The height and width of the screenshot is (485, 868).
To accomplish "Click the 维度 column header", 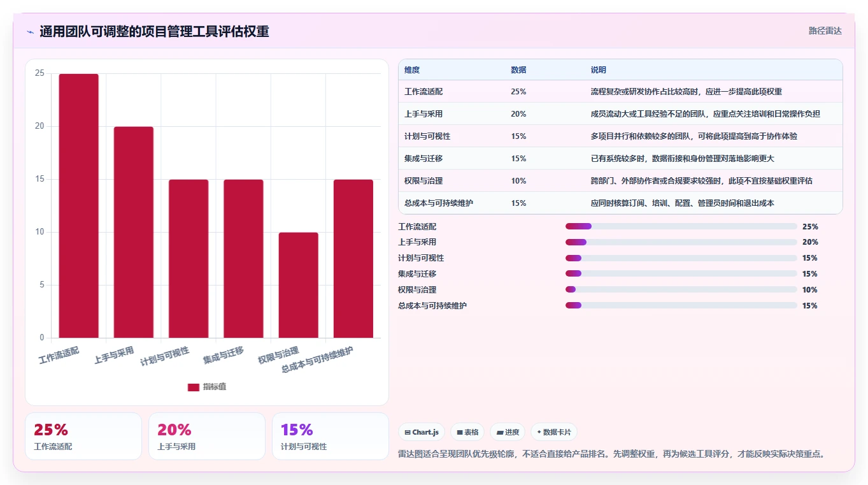I will (x=412, y=70).
